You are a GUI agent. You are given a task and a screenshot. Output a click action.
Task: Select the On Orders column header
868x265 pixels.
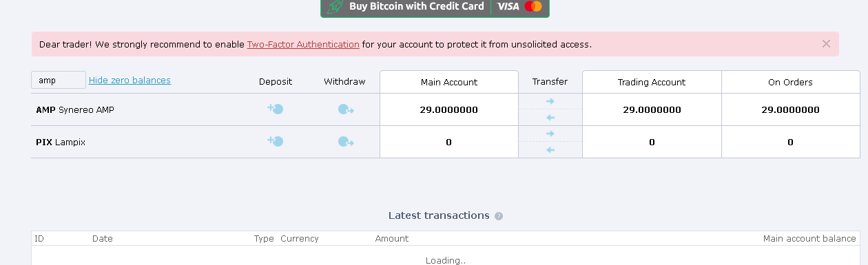[790, 82]
